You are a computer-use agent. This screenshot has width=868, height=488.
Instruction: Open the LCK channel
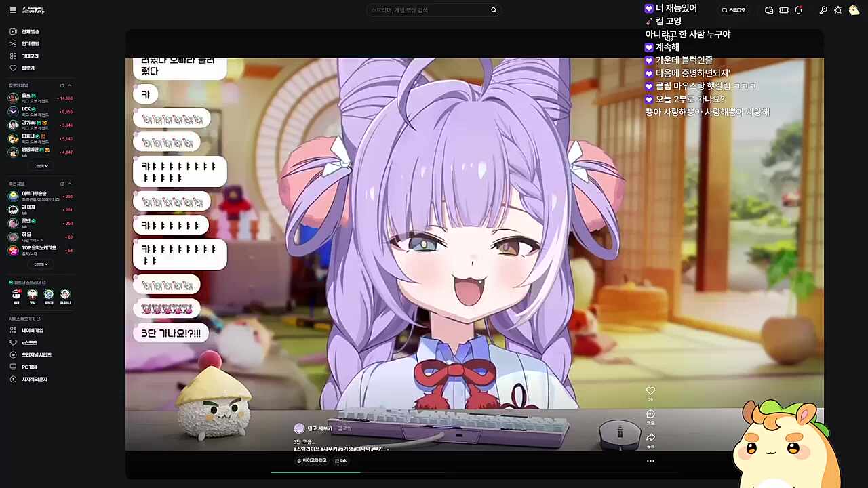pos(41,111)
